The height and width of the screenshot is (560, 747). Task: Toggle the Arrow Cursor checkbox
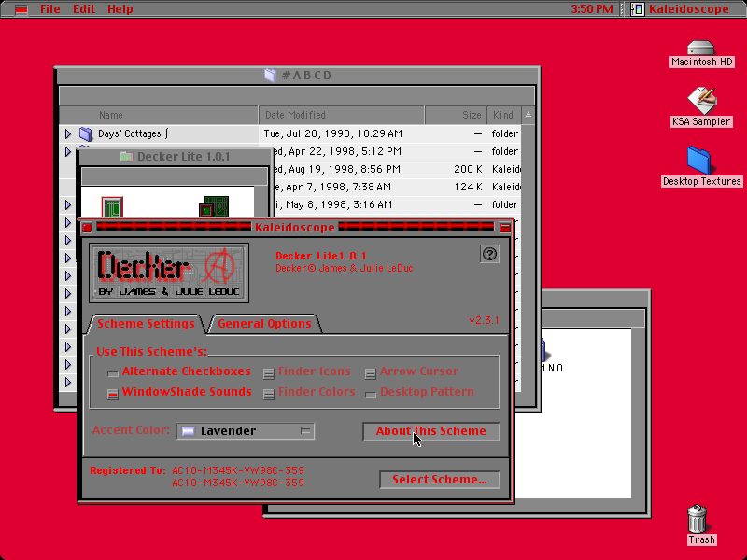pos(370,373)
